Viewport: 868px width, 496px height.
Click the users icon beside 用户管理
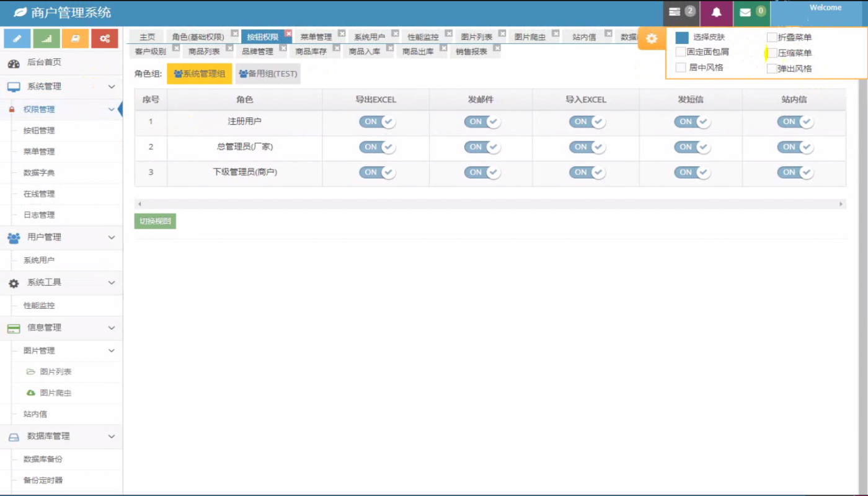(x=14, y=237)
